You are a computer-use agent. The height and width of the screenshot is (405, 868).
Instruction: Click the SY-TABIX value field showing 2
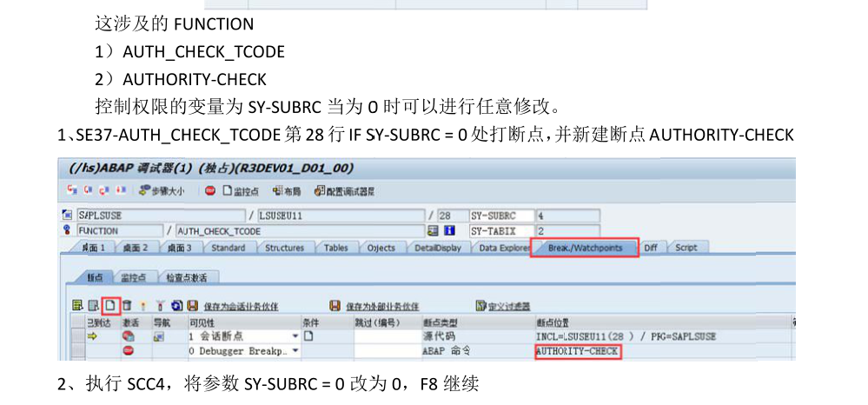coord(567,230)
